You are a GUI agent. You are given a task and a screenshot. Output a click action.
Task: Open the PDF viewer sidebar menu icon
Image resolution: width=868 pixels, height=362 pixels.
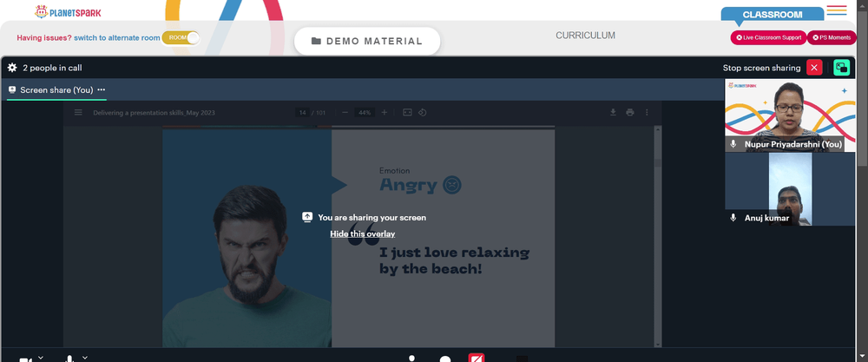(x=78, y=112)
